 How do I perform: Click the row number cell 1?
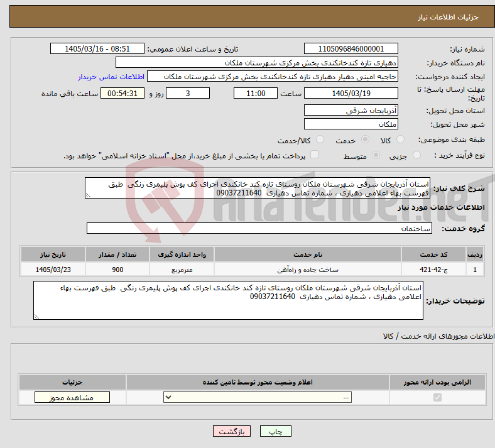pyautogui.click(x=475, y=270)
